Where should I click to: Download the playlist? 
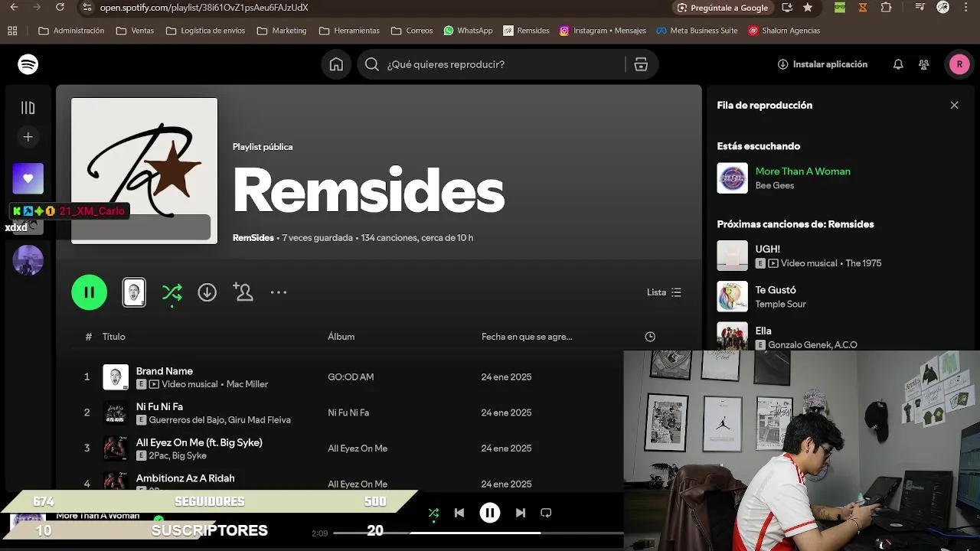[x=207, y=292]
